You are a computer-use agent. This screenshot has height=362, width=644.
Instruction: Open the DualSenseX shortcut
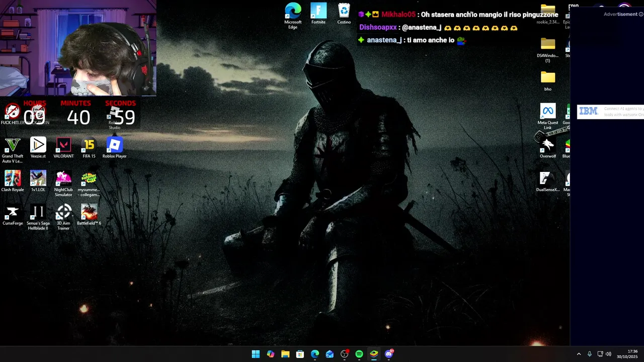pos(548,182)
